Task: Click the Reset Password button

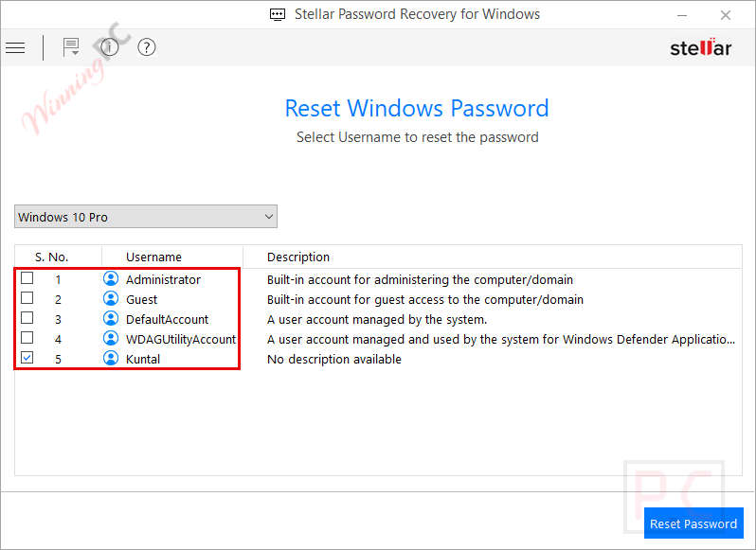Action: 693,523
